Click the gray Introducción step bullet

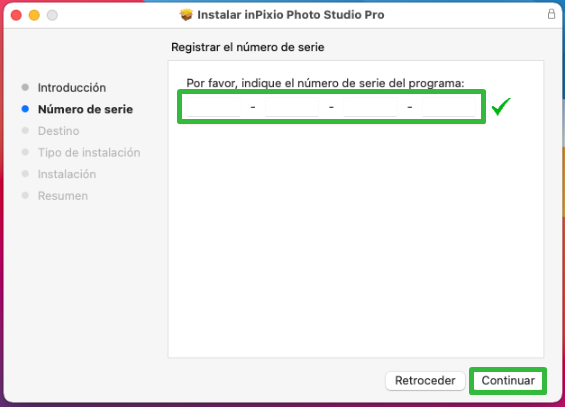[25, 87]
